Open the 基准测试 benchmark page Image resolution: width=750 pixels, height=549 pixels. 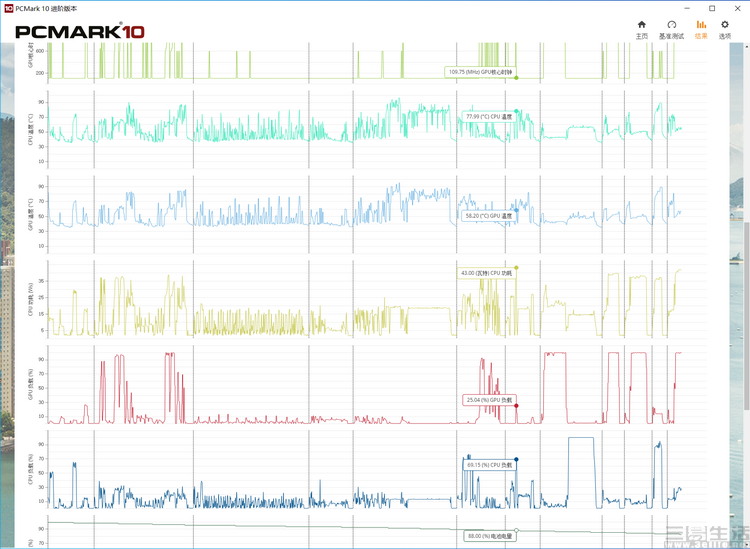point(672,30)
